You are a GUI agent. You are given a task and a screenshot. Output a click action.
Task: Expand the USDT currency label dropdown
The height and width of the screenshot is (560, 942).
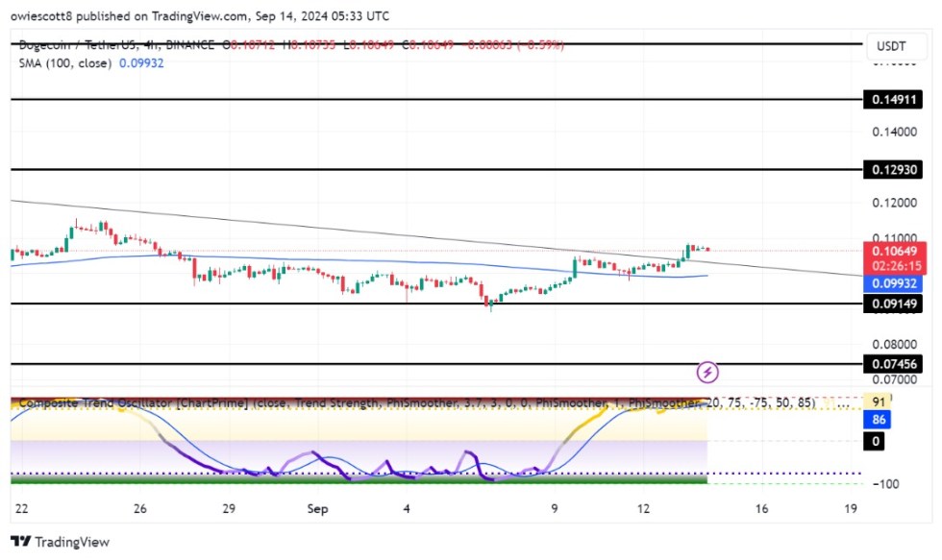tap(890, 45)
